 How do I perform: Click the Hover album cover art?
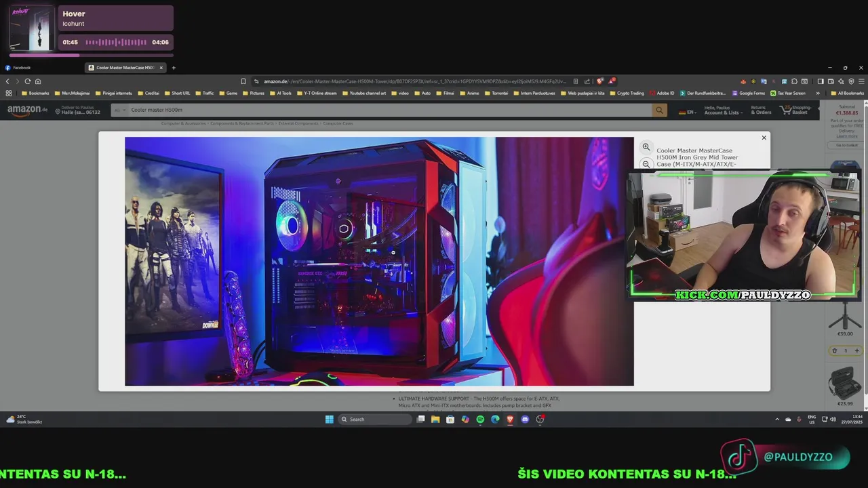click(31, 28)
